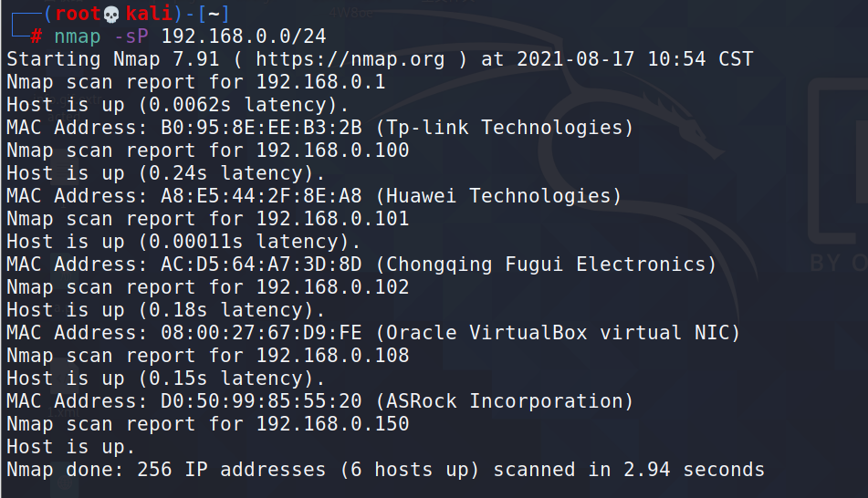Click the IP address 192.168.0.108
The width and height of the screenshot is (868, 498).
click(332, 356)
